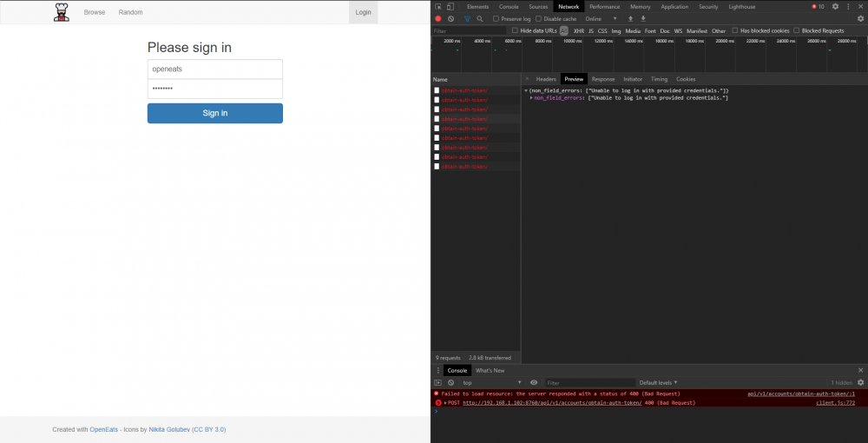Image resolution: width=868 pixels, height=443 pixels.
Task: Open the client.js:772 source link
Action: click(x=835, y=403)
